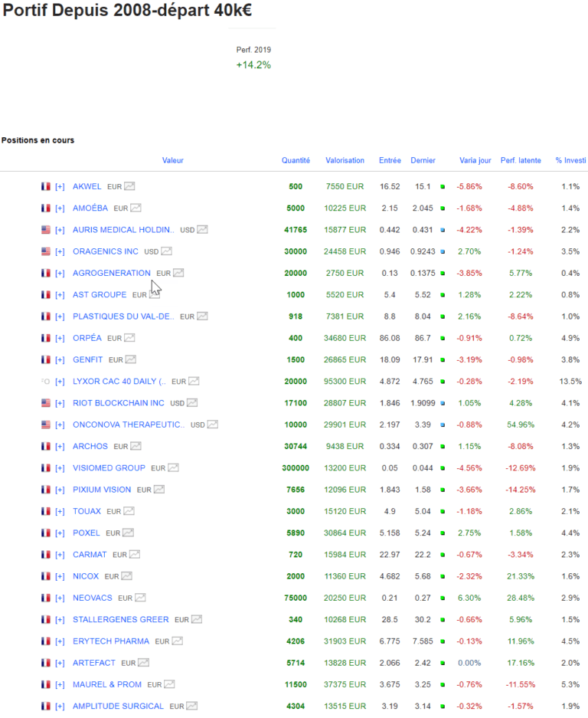Image resolution: width=588 pixels, height=718 pixels.
Task: Open the PIXIUM VISION stock page
Action: pos(102,490)
